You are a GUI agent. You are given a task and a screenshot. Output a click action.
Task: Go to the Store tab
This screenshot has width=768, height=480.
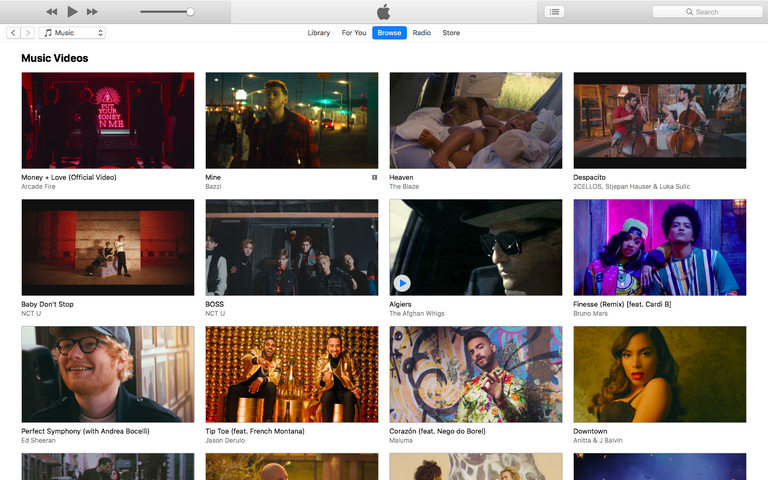451,33
